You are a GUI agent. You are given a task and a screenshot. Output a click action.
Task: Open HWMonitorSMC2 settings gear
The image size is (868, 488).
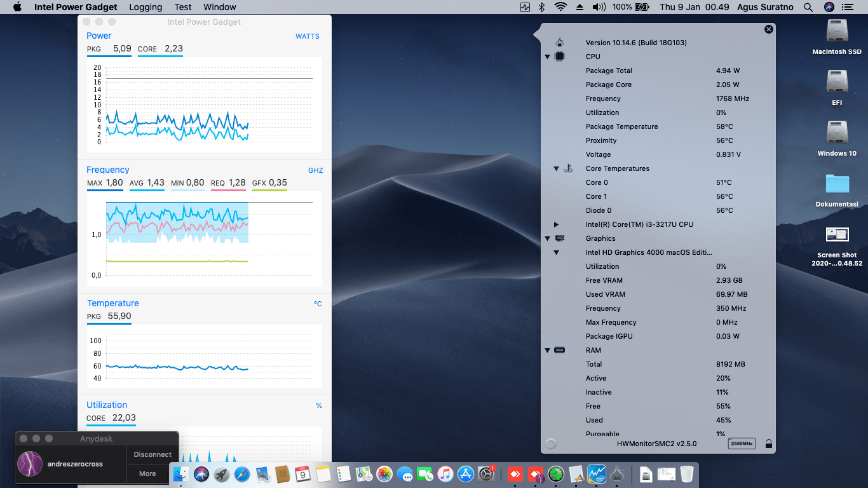click(x=551, y=444)
